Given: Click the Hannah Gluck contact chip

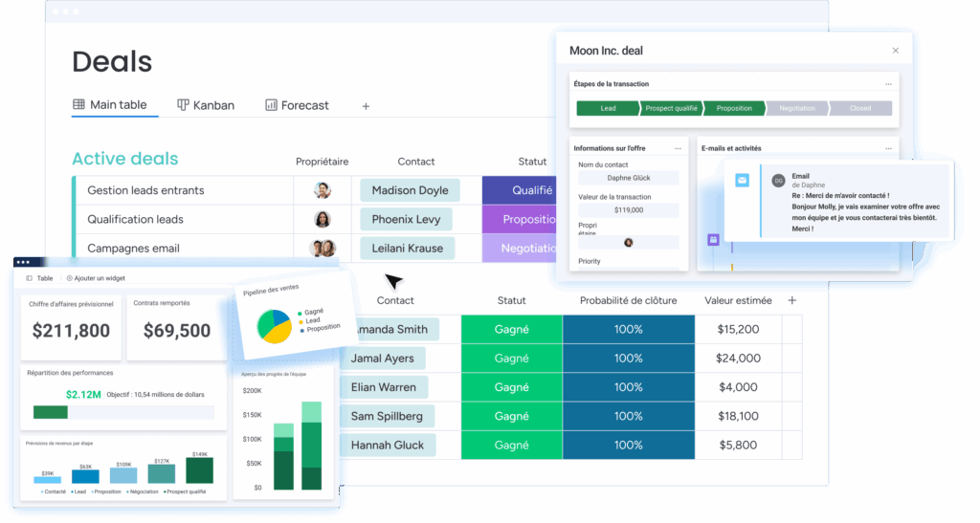Looking at the screenshot, I should click(388, 445).
